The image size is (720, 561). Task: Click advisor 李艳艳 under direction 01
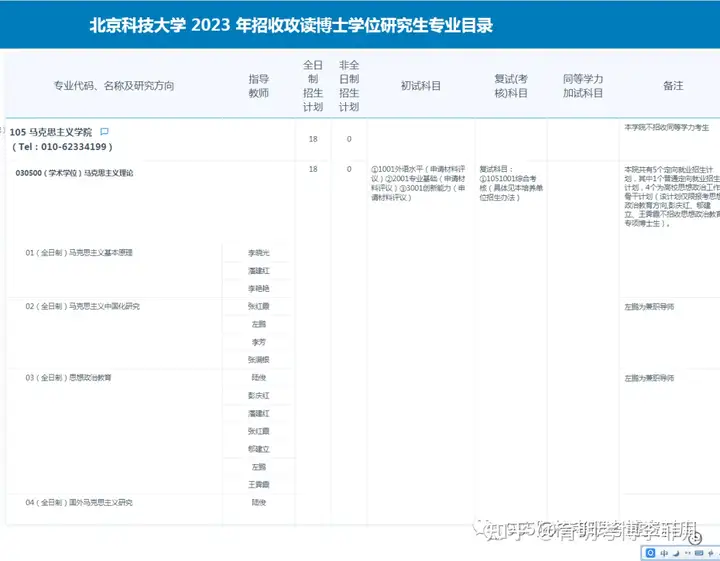(259, 289)
